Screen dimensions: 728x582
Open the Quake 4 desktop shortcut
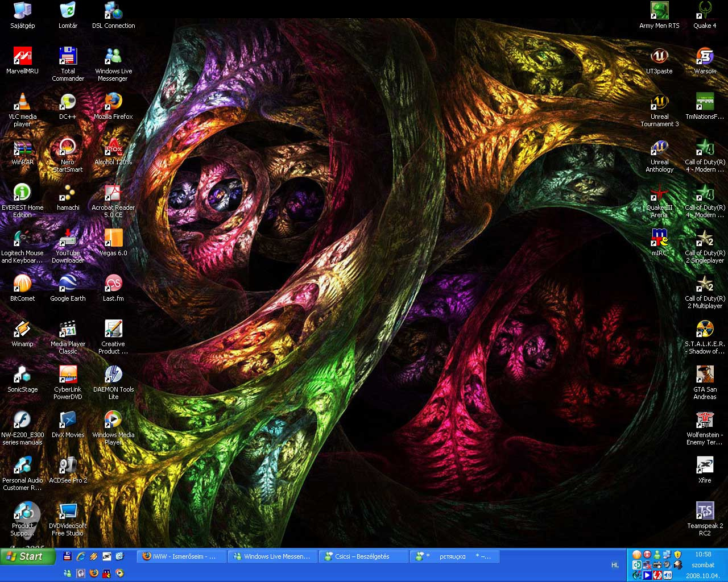tap(705, 15)
